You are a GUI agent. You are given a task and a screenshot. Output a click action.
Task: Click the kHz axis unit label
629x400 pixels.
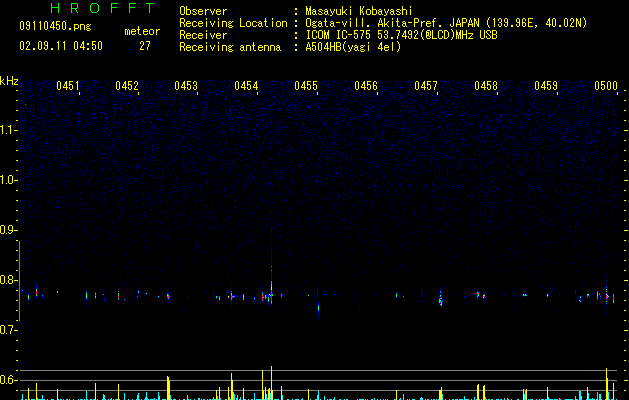point(9,81)
